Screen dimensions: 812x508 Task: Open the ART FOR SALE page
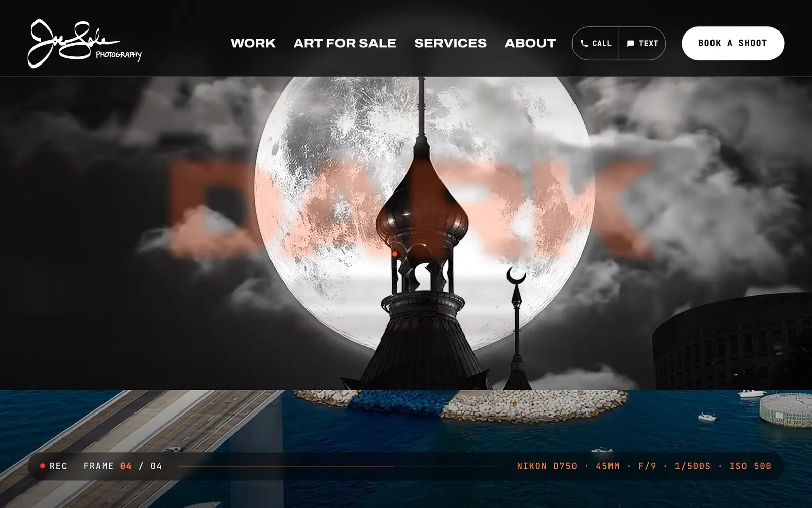[345, 43]
